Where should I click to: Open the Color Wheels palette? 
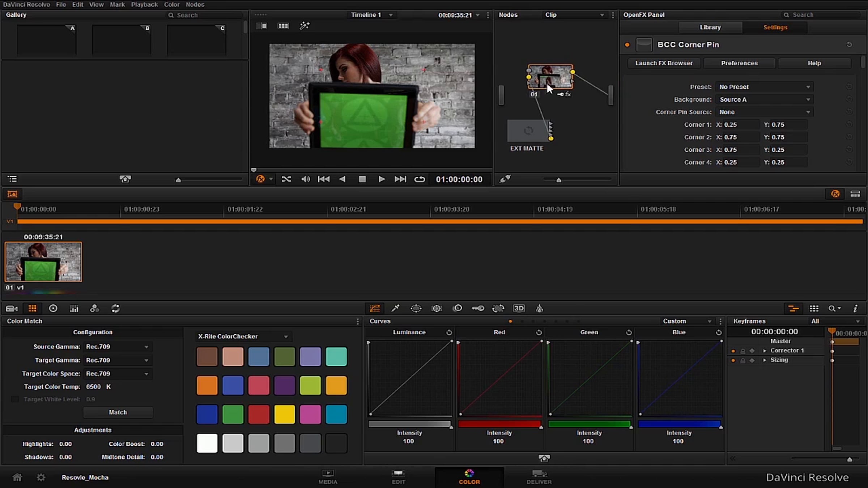click(53, 308)
